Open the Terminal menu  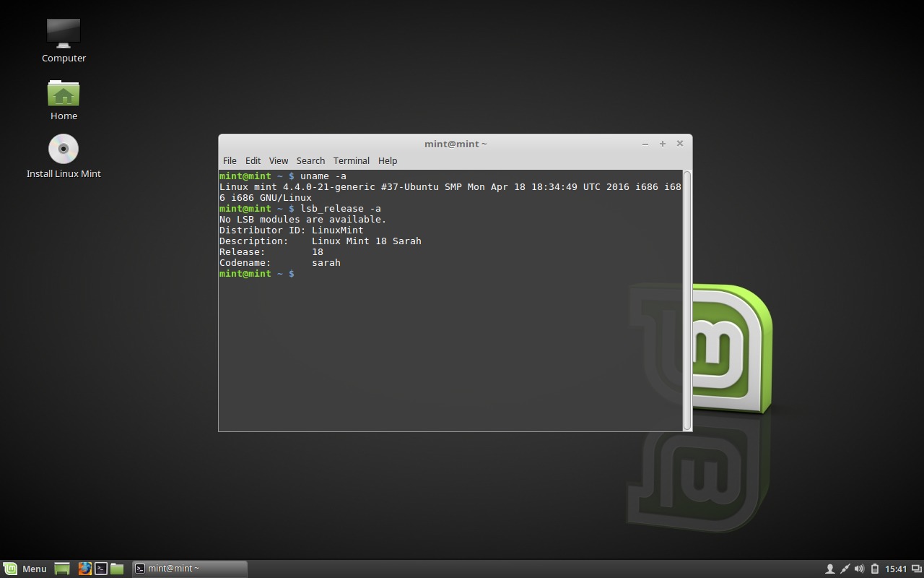click(x=352, y=160)
